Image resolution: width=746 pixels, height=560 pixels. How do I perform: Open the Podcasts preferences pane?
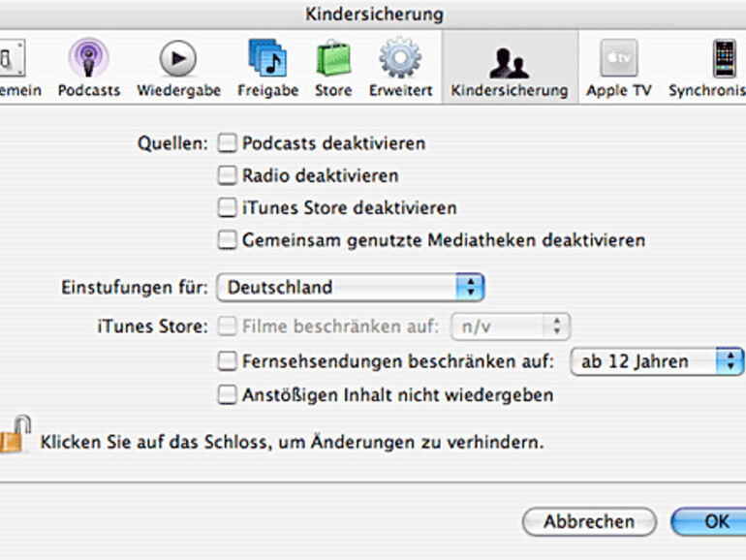point(88,68)
